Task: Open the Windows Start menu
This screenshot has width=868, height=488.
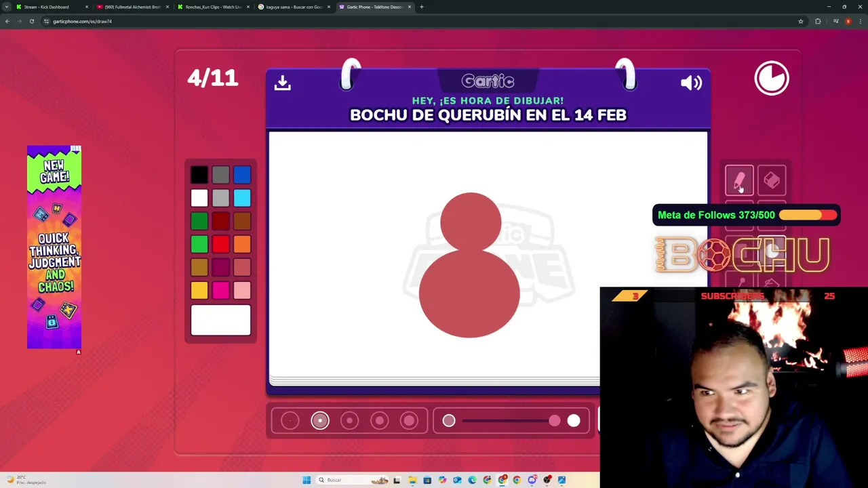Action: coord(307,480)
